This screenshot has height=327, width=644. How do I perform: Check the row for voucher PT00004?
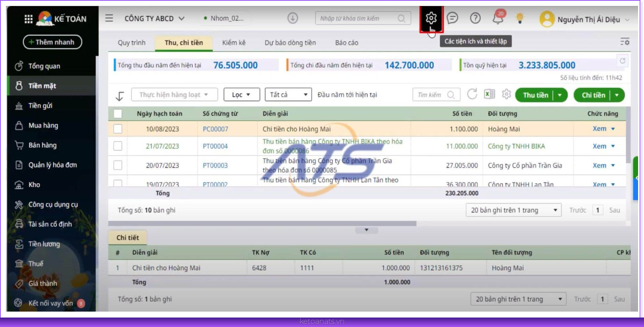tap(118, 146)
